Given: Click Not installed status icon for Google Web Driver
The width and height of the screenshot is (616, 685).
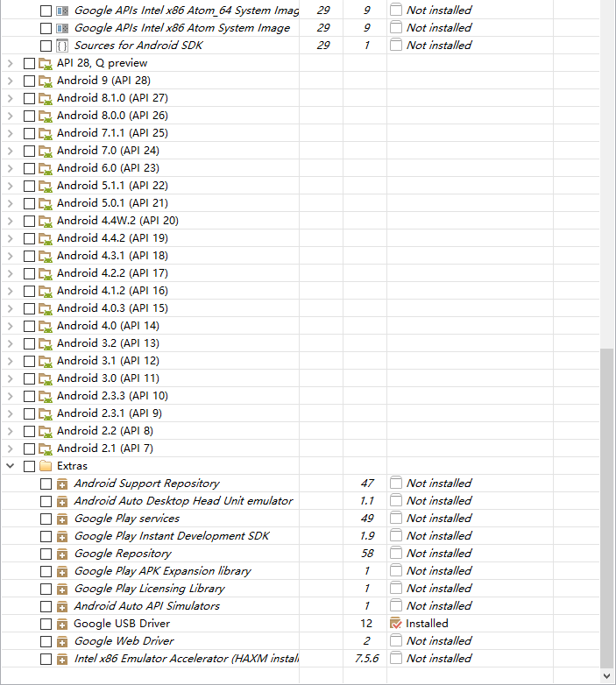Looking at the screenshot, I should point(396,640).
